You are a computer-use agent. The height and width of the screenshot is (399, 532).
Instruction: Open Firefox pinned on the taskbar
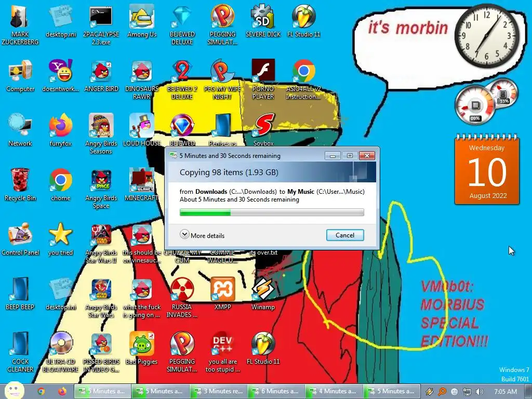62,391
